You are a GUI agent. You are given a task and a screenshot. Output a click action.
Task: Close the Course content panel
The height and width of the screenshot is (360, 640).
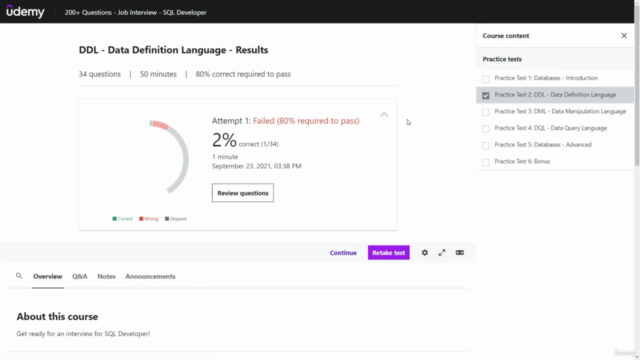(624, 36)
